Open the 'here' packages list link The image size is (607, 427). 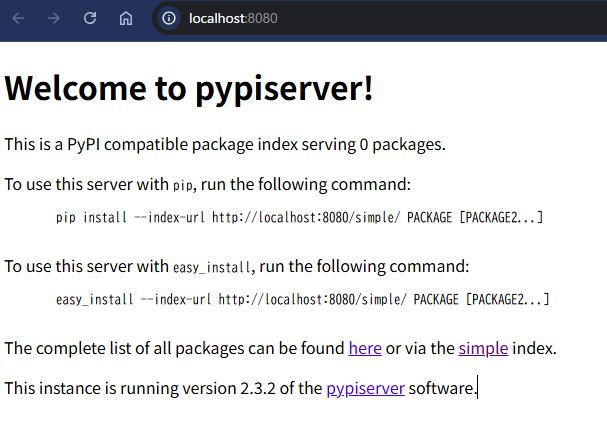pyautogui.click(x=365, y=348)
